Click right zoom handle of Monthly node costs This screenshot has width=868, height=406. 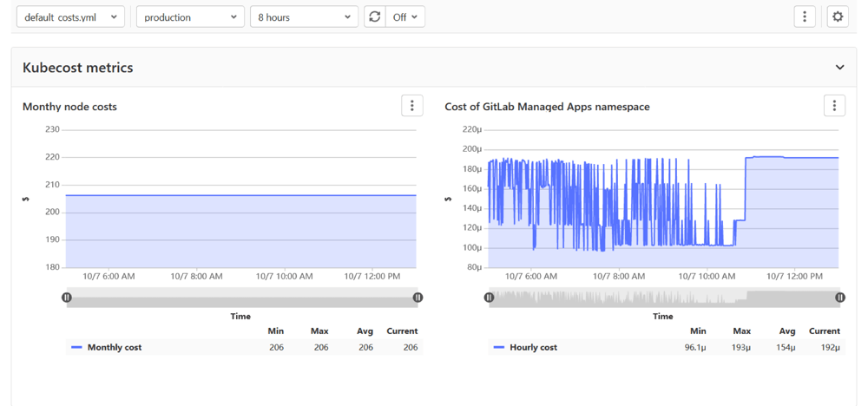click(x=418, y=298)
